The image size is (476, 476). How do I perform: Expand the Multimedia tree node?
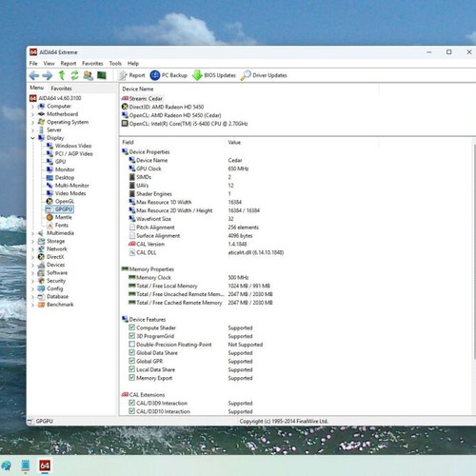[32, 233]
